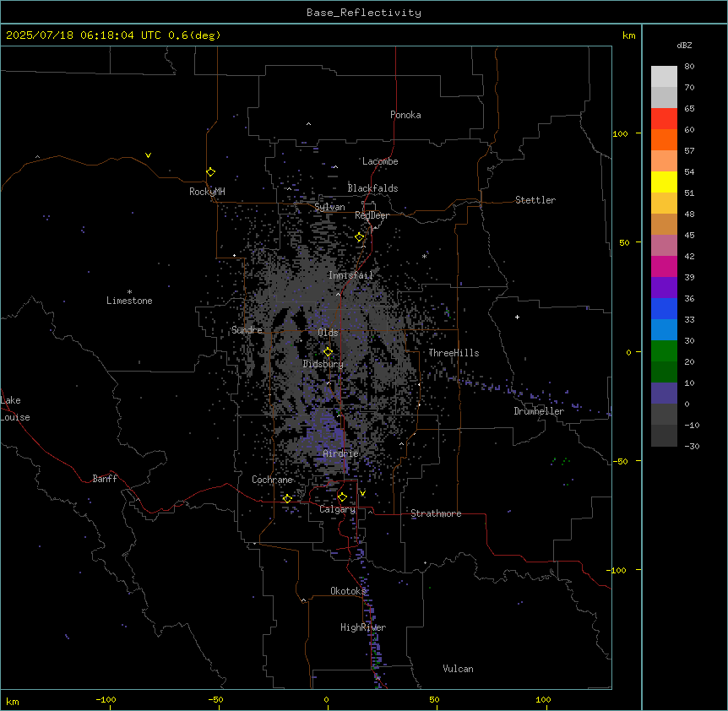
Task: Select the purple 36-39 dBZ legend swatch
Action: point(664,288)
